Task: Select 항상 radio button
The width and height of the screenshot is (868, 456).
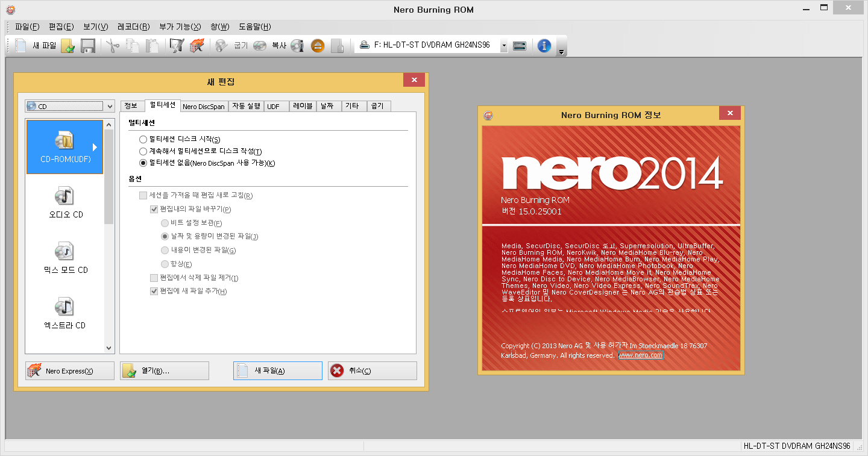Action: pyautogui.click(x=165, y=264)
